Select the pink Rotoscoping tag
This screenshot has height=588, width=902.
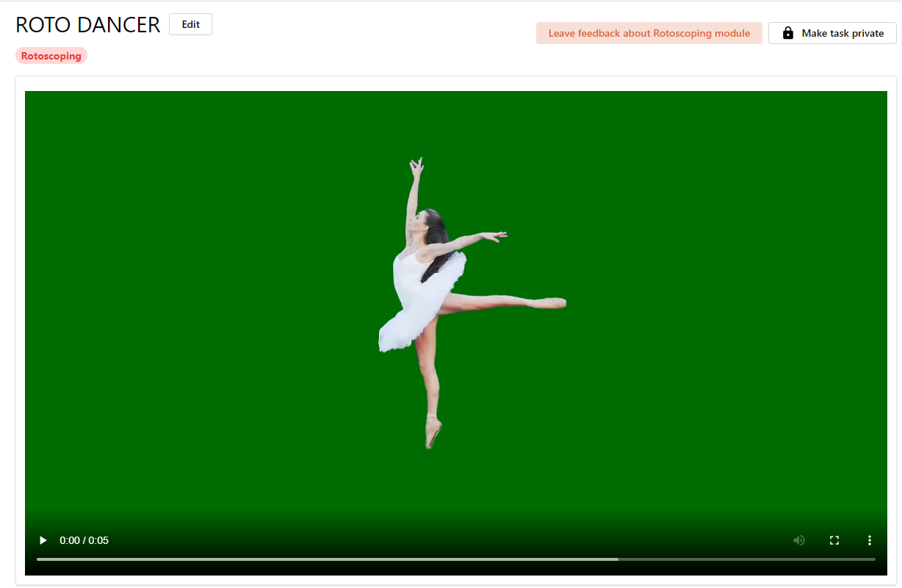point(51,56)
